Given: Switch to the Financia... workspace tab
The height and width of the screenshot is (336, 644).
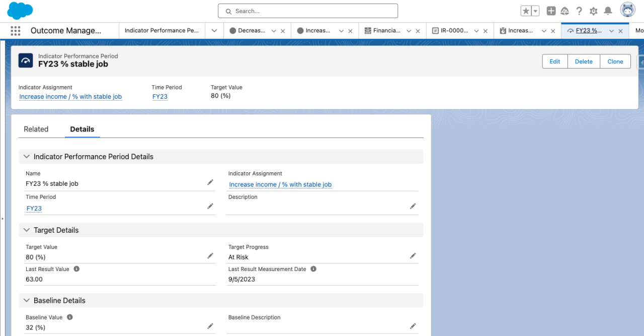Looking at the screenshot, I should click(382, 31).
